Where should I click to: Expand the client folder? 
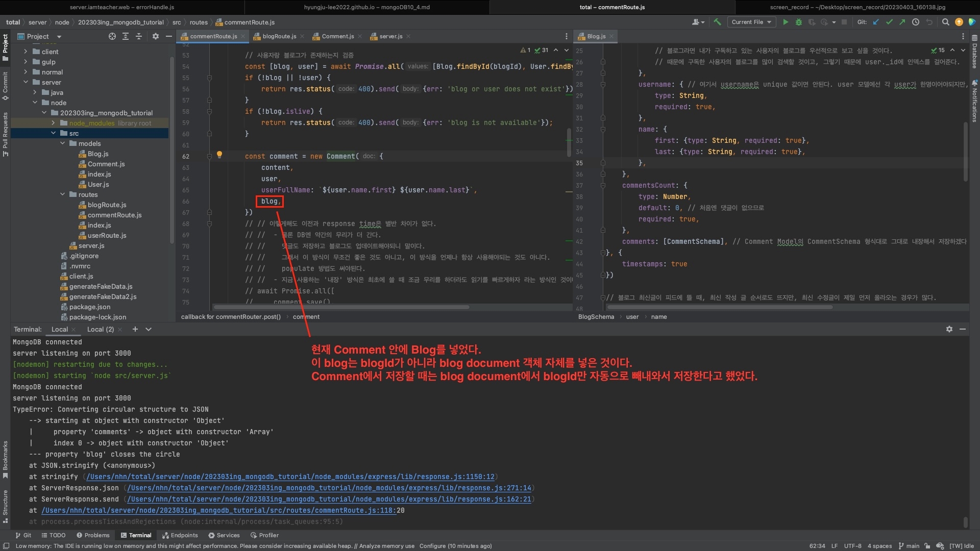pos(26,52)
